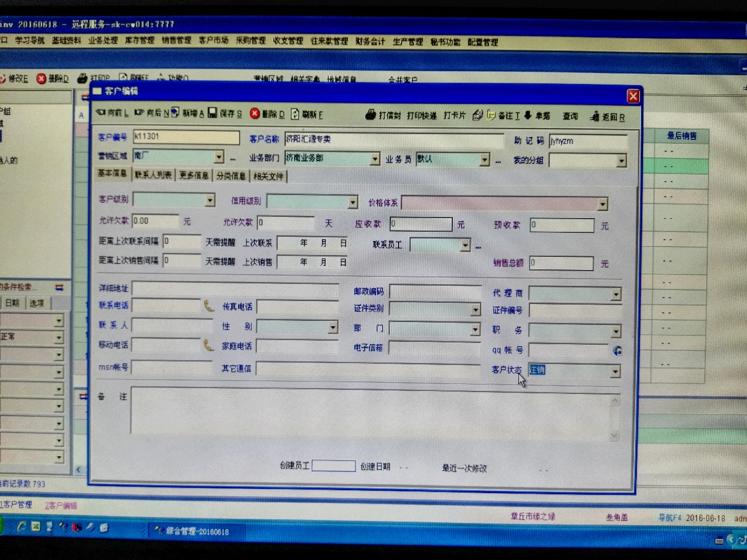Open the 销售管理 menu
Image resolution: width=747 pixels, height=560 pixels.
tap(176, 40)
